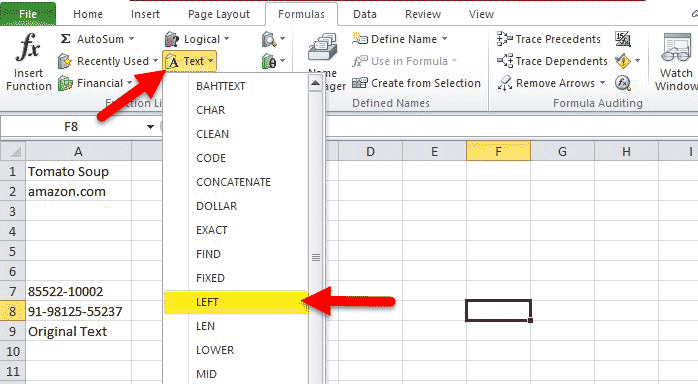Click Create from Selection
This screenshot has height=384, width=698.
(416, 83)
